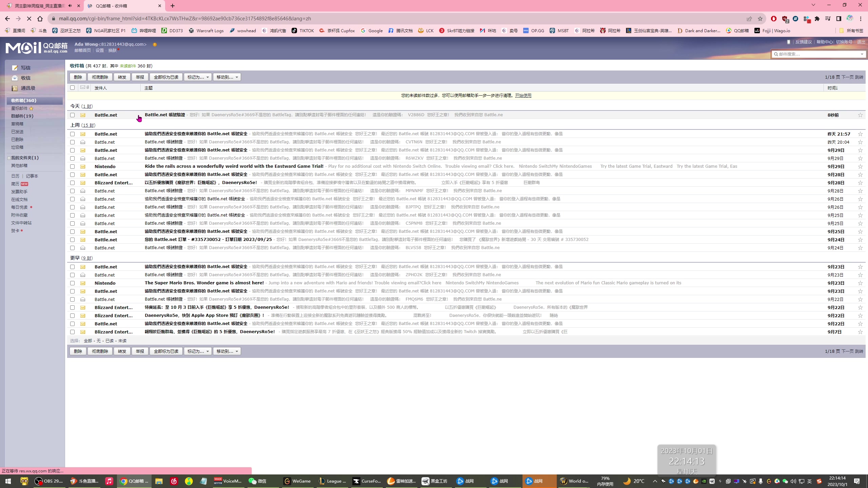The width and height of the screenshot is (868, 488).
Task: Open the top 移动到... dropdown
Action: [x=227, y=77]
